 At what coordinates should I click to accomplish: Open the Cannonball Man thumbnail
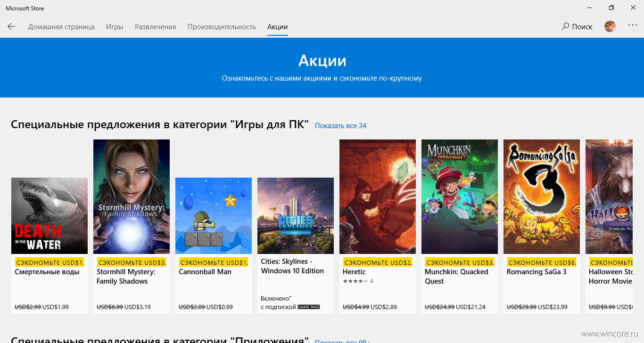(x=214, y=216)
